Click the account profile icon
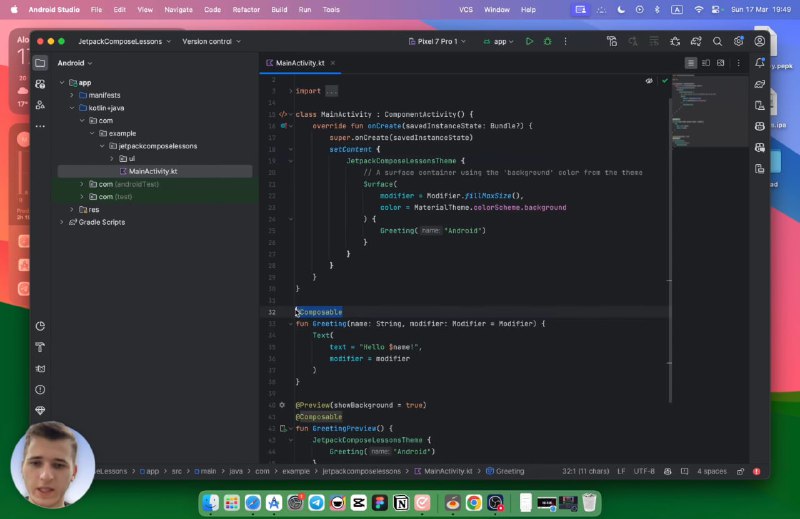The image size is (800, 519). (760, 41)
